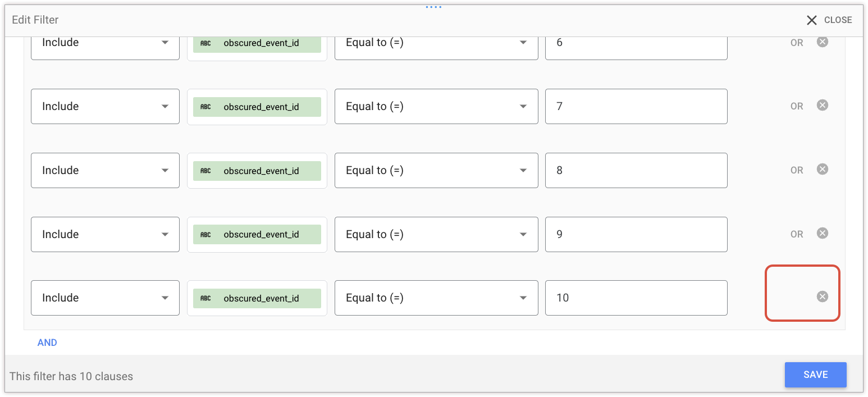Viewport: 868px width, 397px height.
Task: Expand Equal to condition for value 9 row
Action: (436, 234)
